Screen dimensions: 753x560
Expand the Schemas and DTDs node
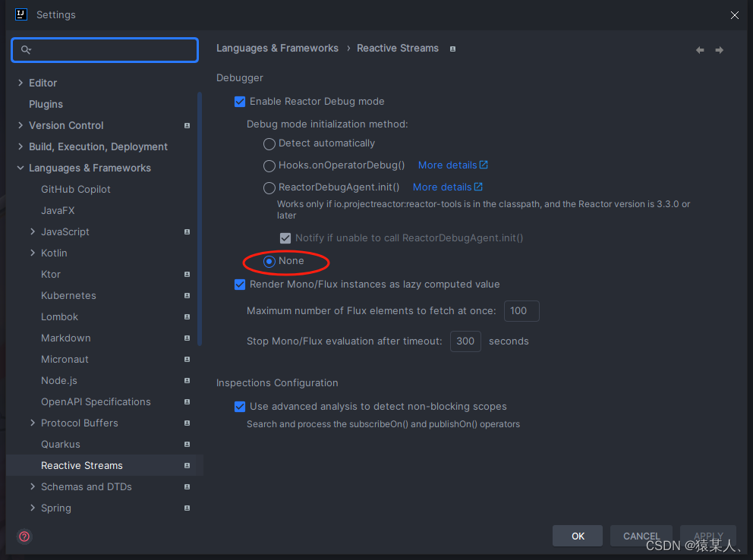point(32,486)
